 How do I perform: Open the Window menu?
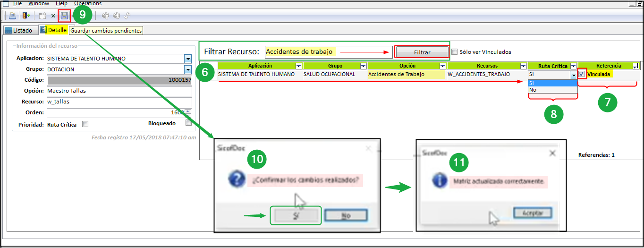pos(39,3)
